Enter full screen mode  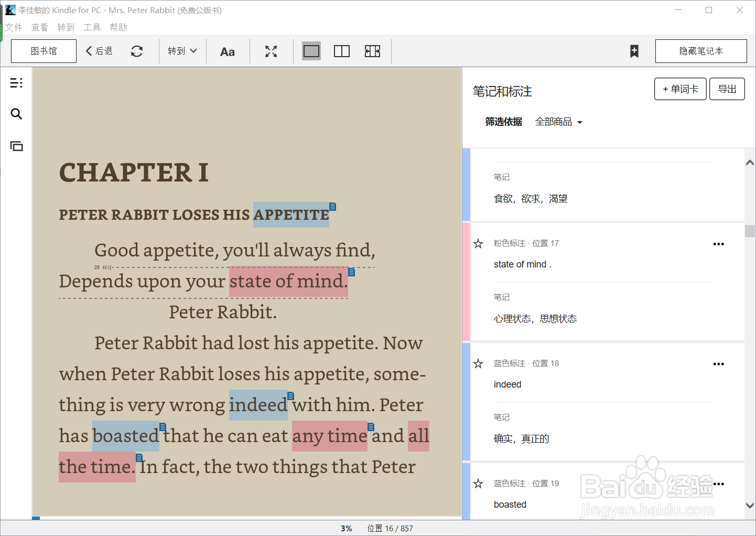271,51
